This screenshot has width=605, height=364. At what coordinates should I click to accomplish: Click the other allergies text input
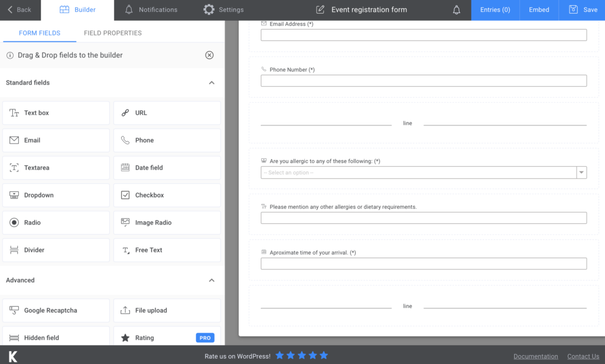point(424,217)
